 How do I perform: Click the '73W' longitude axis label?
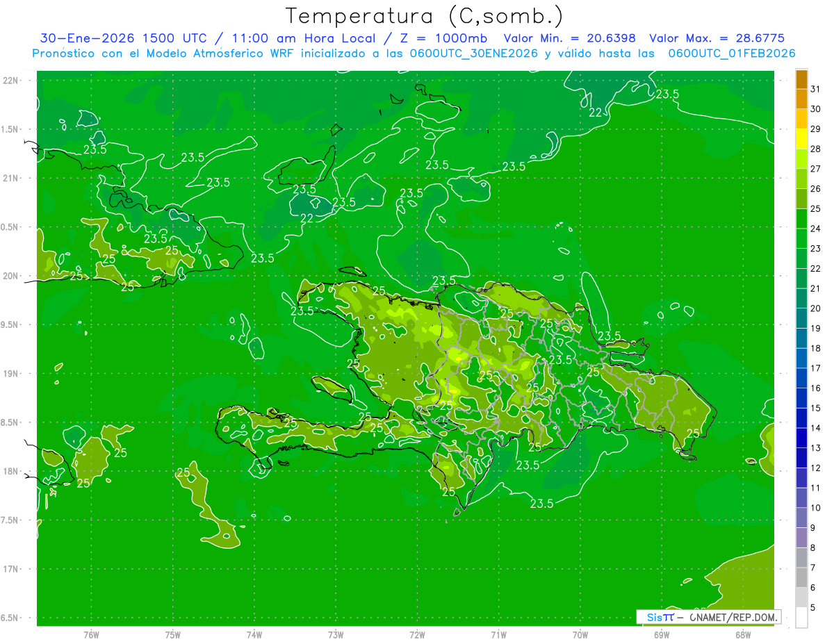[x=336, y=635]
